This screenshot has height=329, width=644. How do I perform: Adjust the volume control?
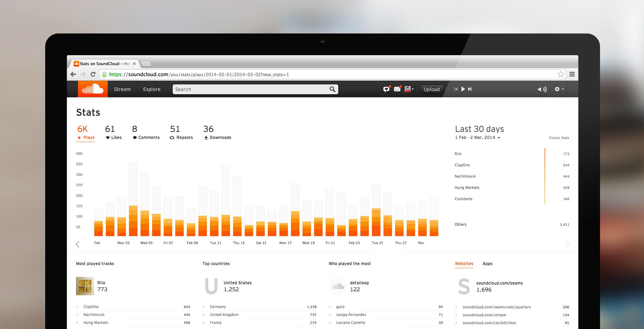click(542, 89)
